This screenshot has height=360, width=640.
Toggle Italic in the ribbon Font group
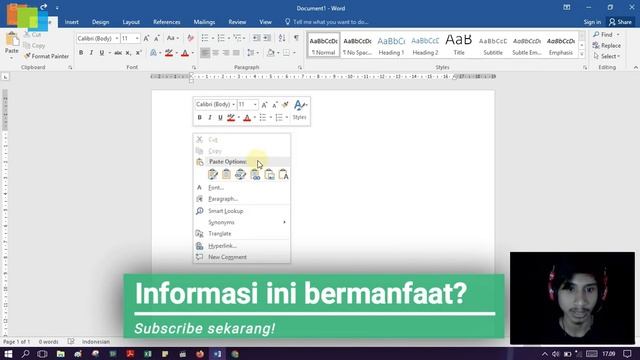click(x=91, y=53)
